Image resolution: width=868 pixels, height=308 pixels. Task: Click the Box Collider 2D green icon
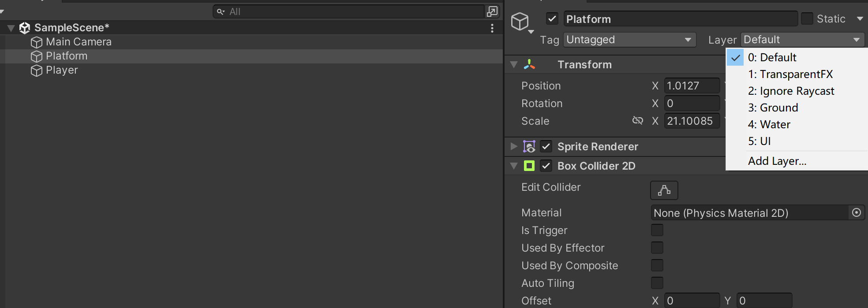tap(529, 166)
